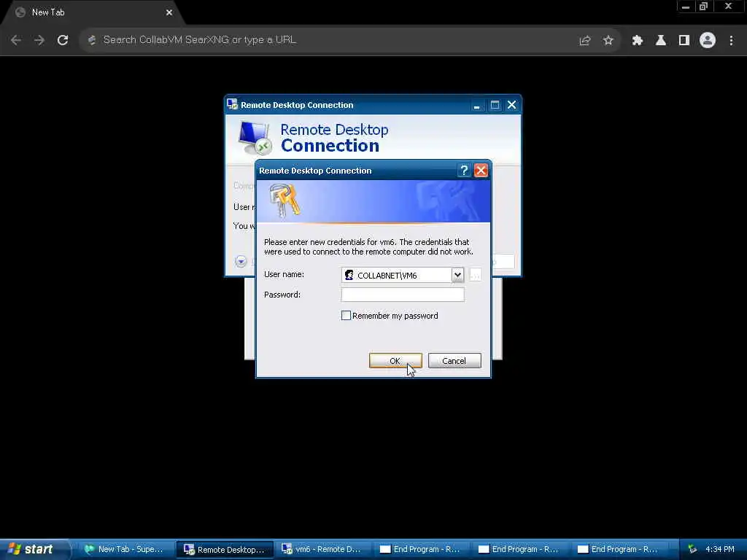The image size is (747, 560).
Task: Enable Remember my password checkbox
Action: coord(346,315)
